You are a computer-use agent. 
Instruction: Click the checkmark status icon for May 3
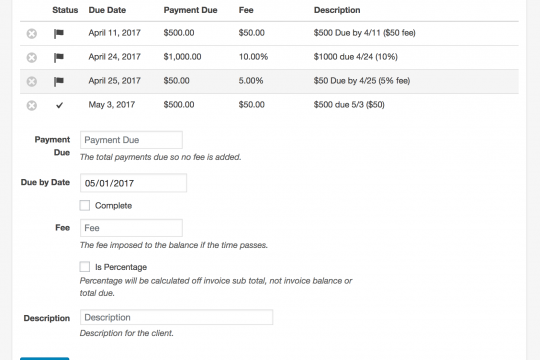coord(59,105)
